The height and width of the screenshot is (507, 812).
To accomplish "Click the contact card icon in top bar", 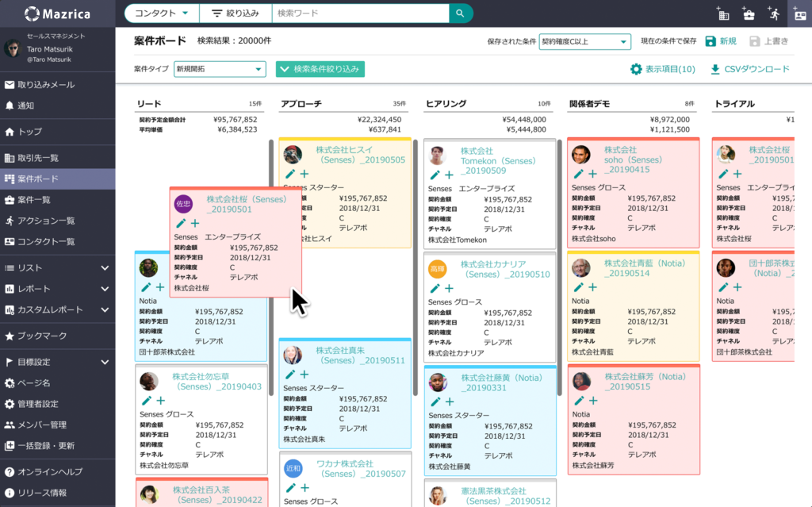I will (799, 13).
